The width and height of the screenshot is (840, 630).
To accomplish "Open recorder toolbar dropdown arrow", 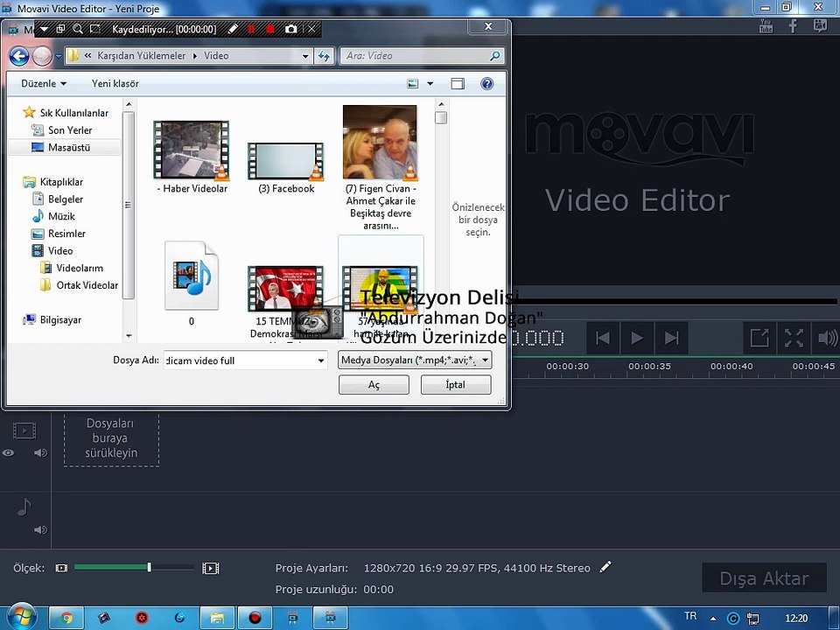I will tap(45, 29).
